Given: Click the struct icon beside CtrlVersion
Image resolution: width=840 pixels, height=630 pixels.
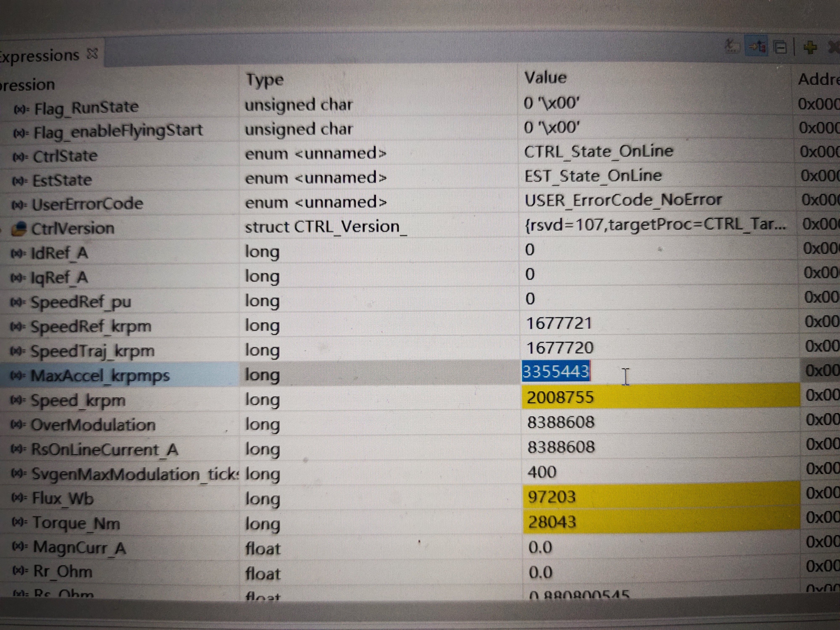Looking at the screenshot, I should point(19,229).
